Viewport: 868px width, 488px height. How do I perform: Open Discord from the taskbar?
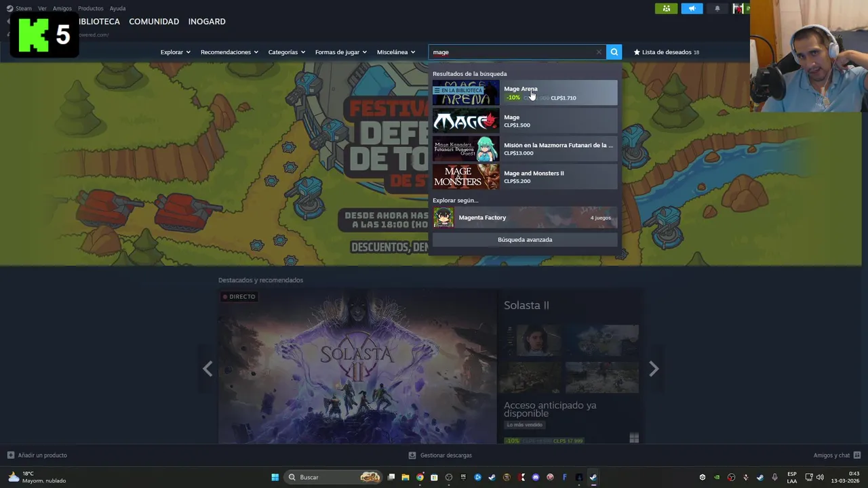(536, 477)
